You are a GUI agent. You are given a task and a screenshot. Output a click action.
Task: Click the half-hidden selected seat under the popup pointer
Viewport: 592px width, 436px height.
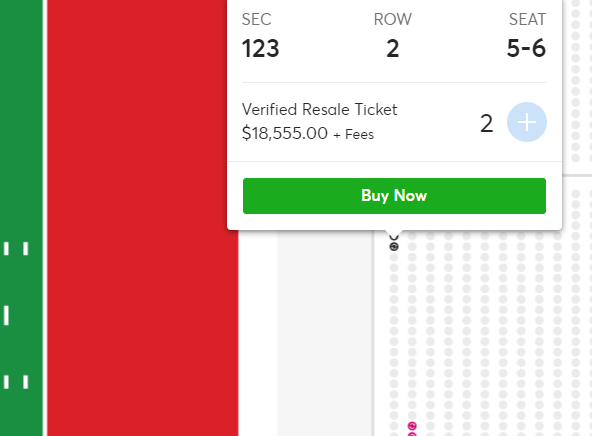click(x=394, y=237)
